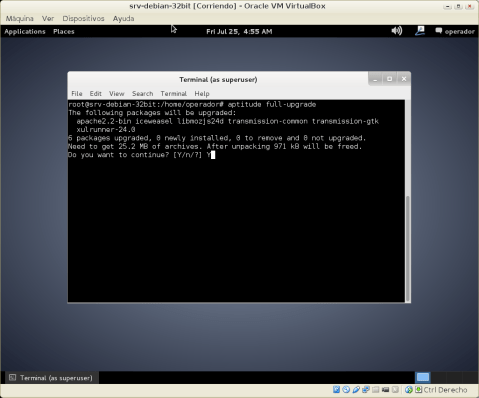Screen dimensions: 479x398
Task: Click the clock showing Fri Jul 25
Action: (239, 31)
